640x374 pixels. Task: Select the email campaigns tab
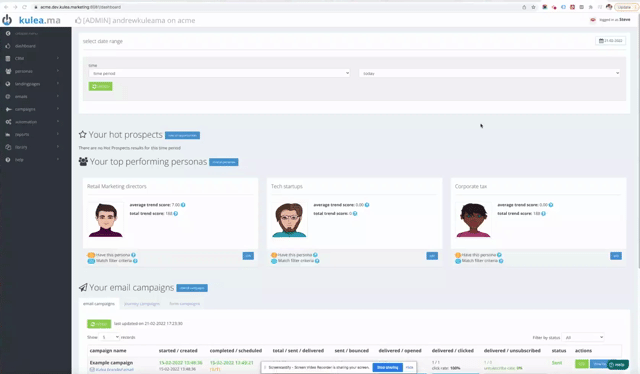point(99,304)
